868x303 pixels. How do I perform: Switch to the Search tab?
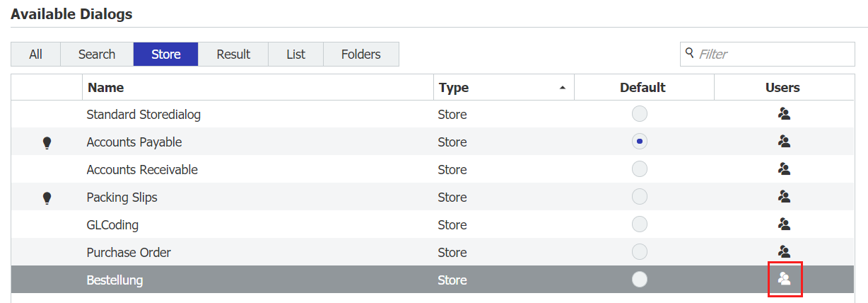tap(97, 55)
